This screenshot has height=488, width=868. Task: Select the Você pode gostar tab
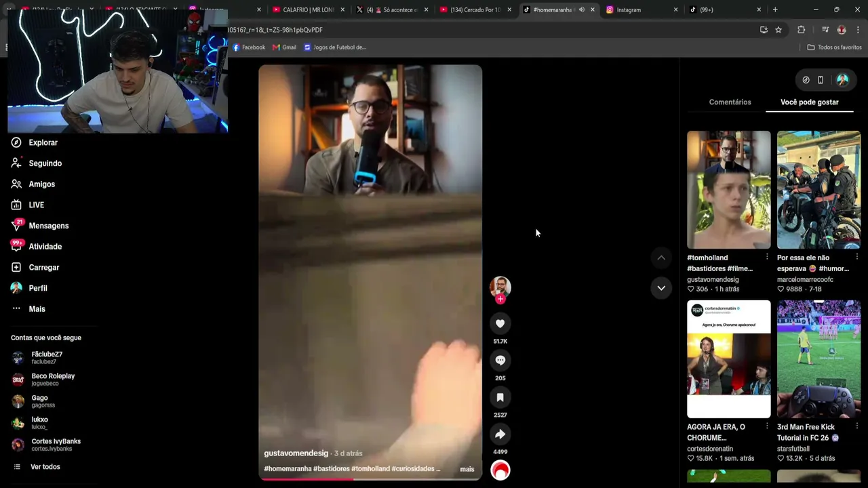[810, 102]
